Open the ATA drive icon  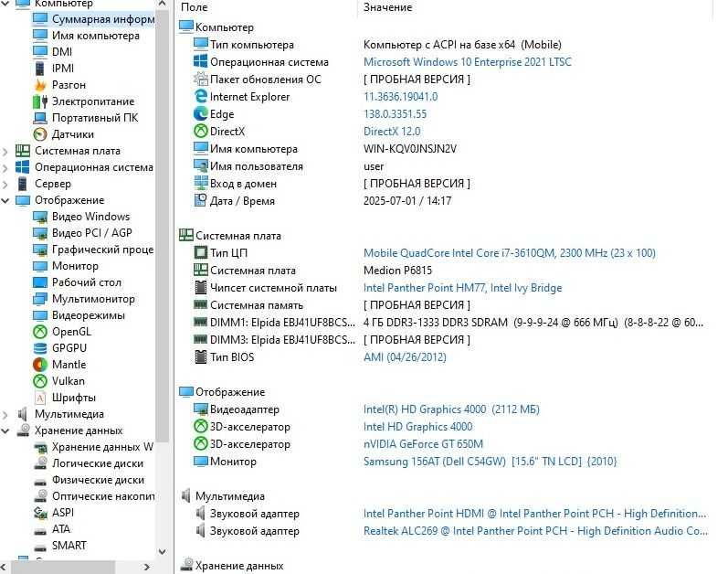coord(40,530)
